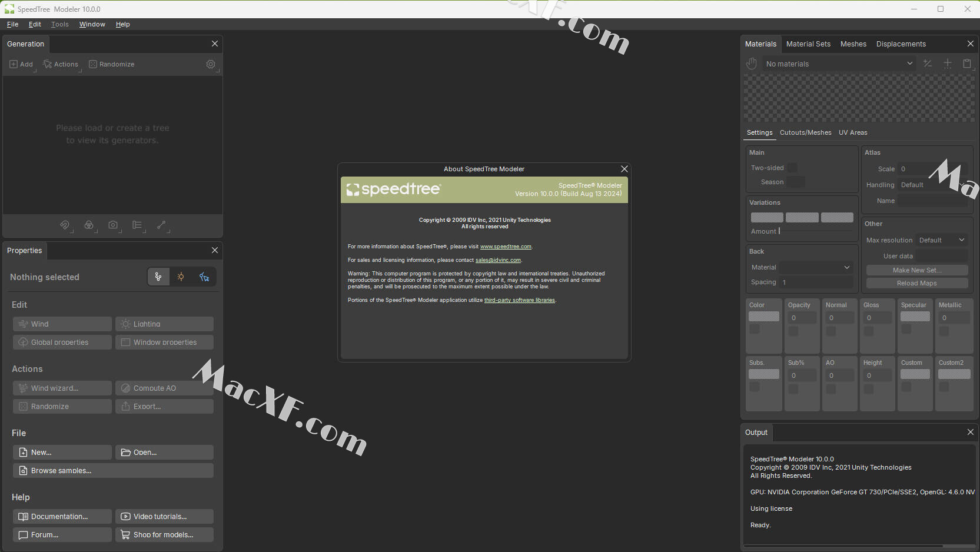The width and height of the screenshot is (980, 552).
Task: Toggle the checkbox under Height map
Action: click(869, 389)
